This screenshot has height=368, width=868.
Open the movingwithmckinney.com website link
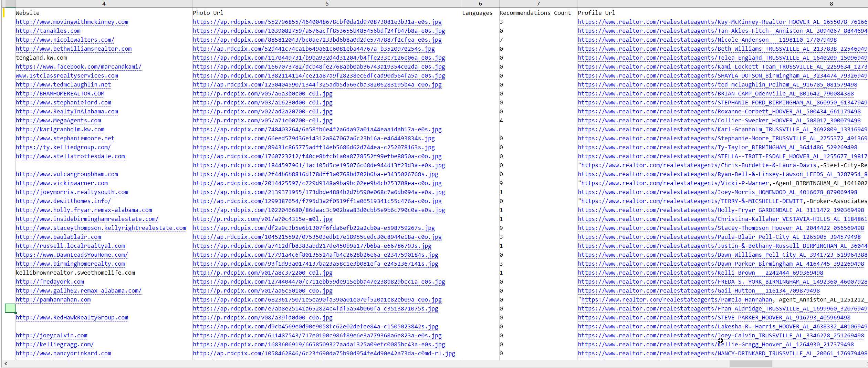tap(72, 22)
